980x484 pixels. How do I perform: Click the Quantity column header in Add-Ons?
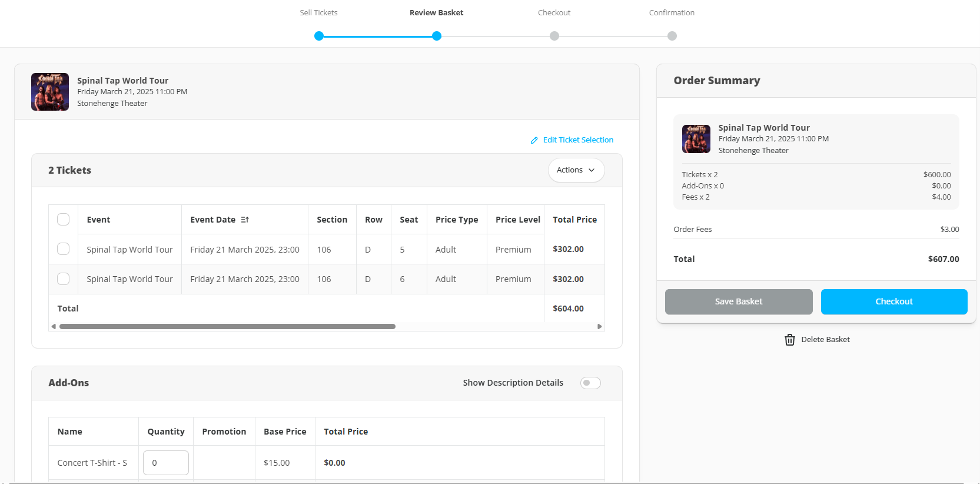[166, 432]
